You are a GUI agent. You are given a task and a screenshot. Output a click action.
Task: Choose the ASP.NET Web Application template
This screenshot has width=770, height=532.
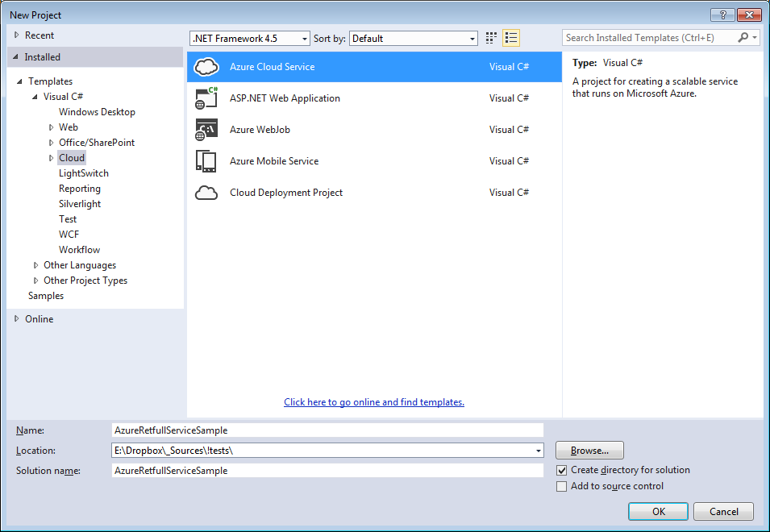[x=374, y=98]
